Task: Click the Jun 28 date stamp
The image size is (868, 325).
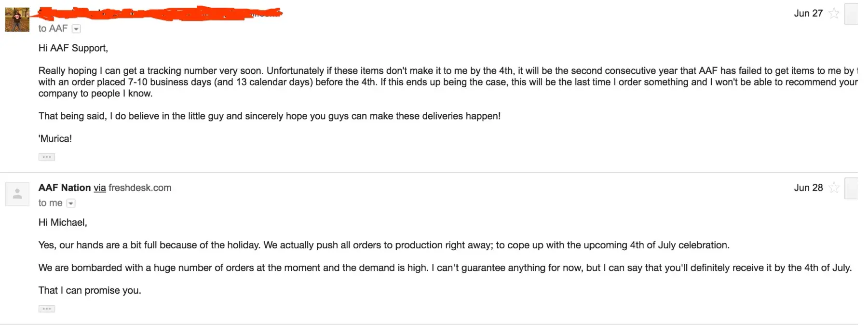Action: pos(808,188)
